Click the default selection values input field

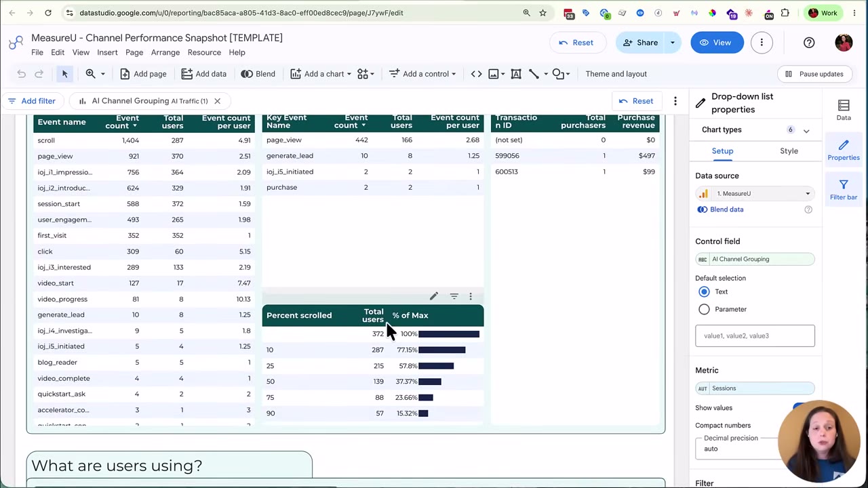click(755, 335)
